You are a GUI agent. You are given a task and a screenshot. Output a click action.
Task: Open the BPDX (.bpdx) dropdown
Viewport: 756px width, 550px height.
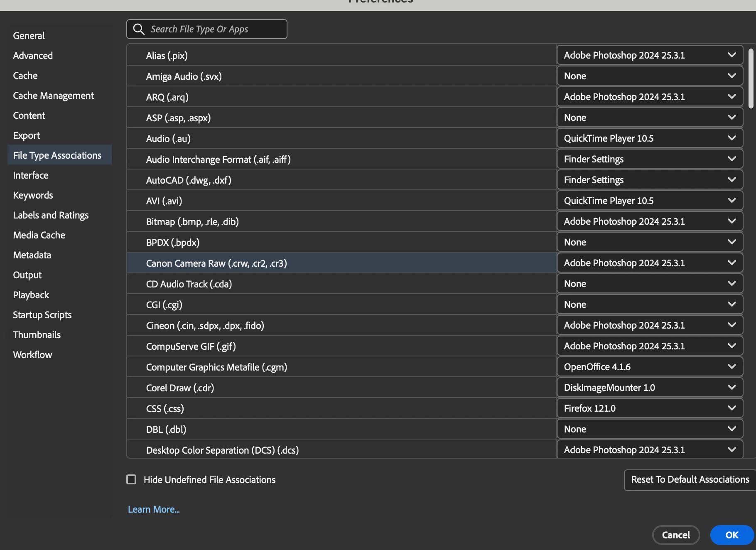coord(650,242)
